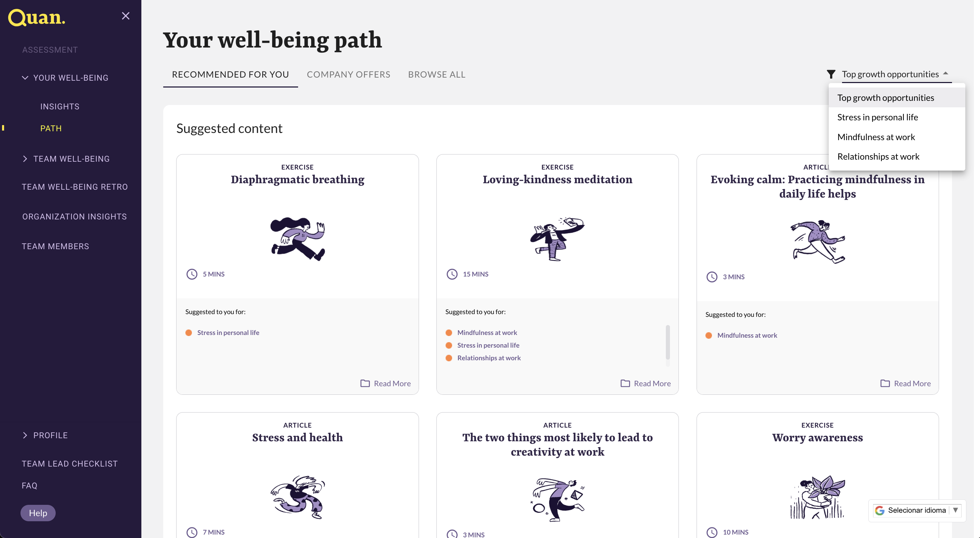980x538 pixels.
Task: Select Stress in personal life filter option
Action: click(x=878, y=117)
